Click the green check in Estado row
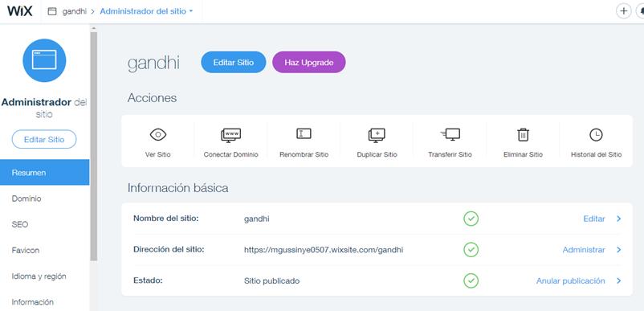Viewport: 644px width, 311px height. 471,280
